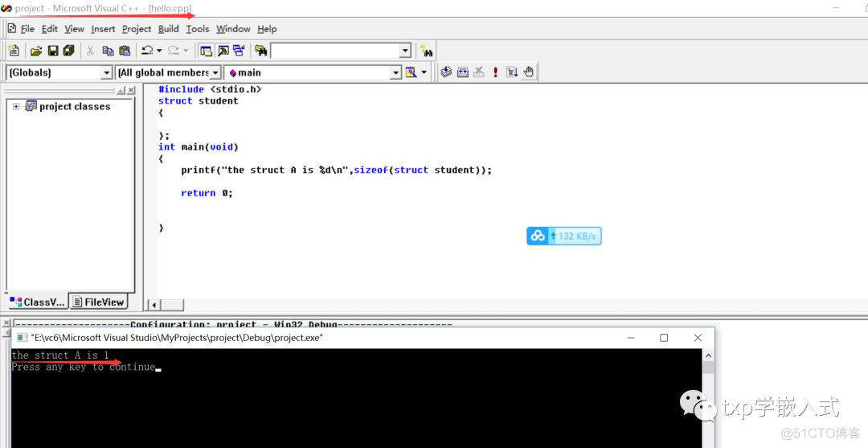Open the main function members dropdown
Image resolution: width=868 pixels, height=448 pixels.
pos(395,72)
